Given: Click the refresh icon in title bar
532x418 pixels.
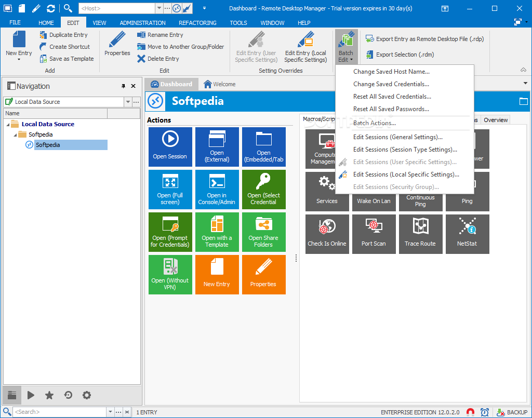Looking at the screenshot, I should [51, 8].
